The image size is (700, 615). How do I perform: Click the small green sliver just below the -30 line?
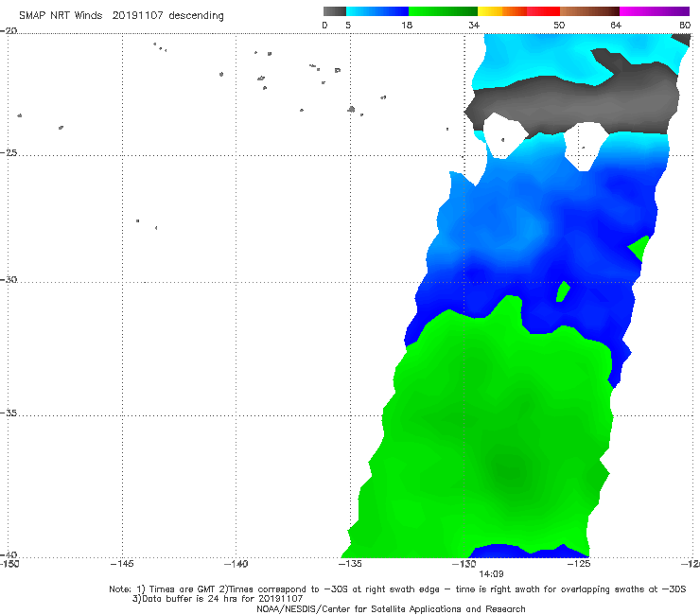coord(563,291)
